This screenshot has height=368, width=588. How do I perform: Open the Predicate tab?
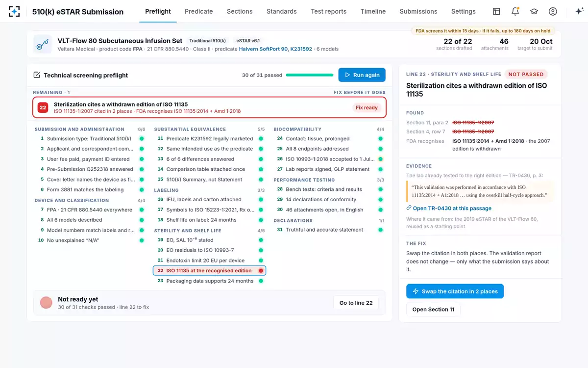point(199,11)
